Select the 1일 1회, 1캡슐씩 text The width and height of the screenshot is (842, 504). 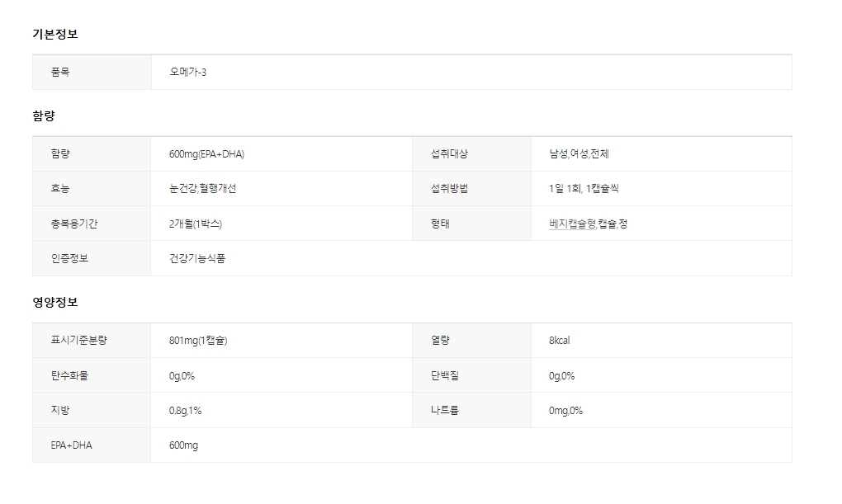(x=584, y=189)
